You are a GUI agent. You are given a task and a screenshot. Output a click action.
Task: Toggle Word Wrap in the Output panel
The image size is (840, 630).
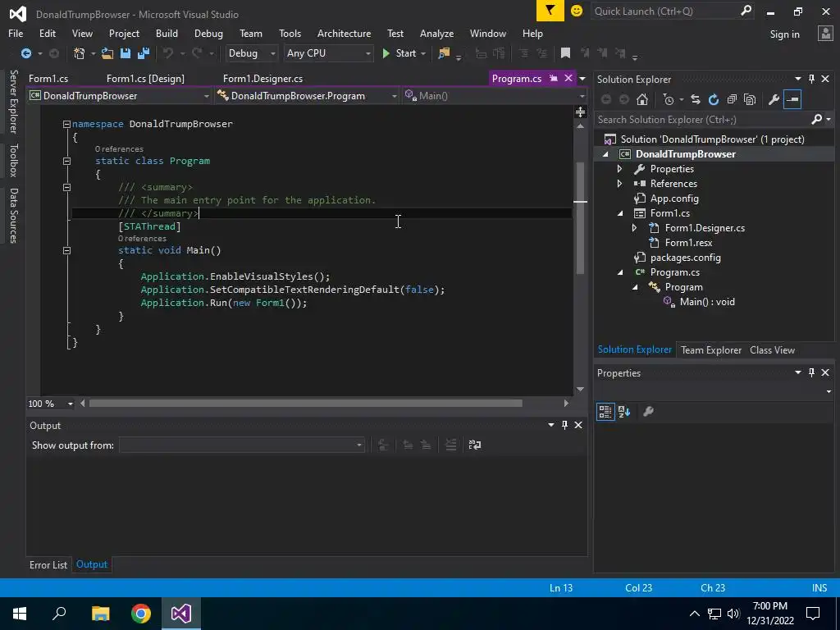pos(475,445)
